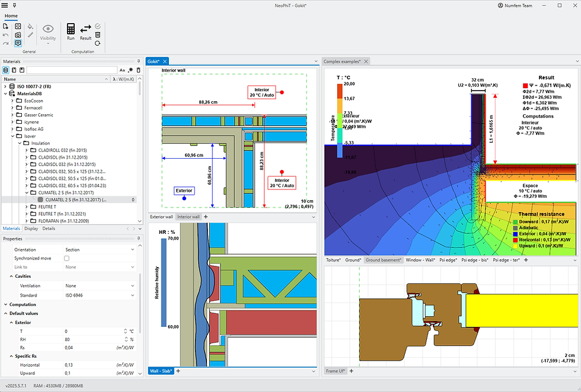Select the database source icon in Materials
The image size is (581, 392).
[x=5, y=70]
